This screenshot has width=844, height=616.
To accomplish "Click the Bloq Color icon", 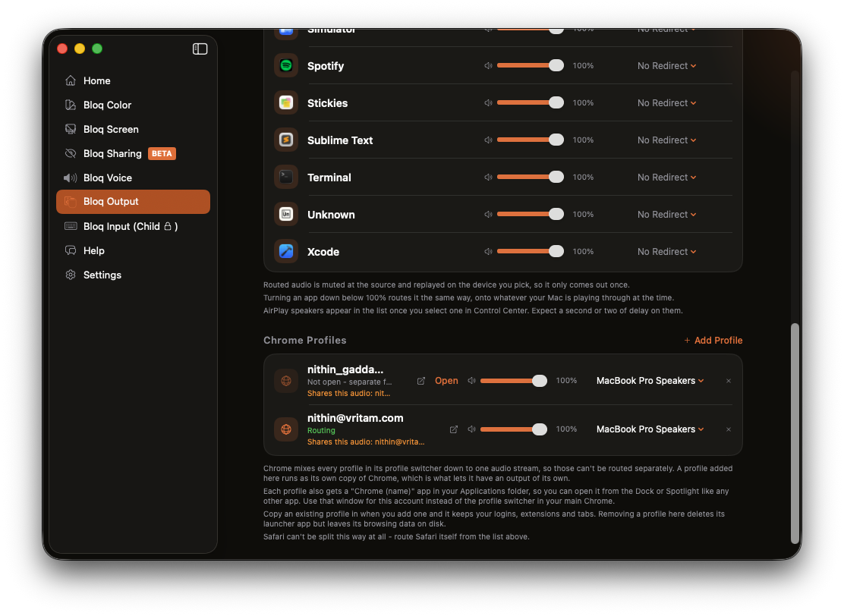I will point(71,105).
